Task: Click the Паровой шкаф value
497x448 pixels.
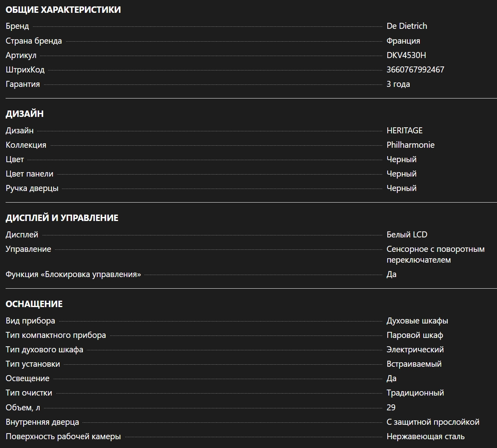Action: point(415,335)
